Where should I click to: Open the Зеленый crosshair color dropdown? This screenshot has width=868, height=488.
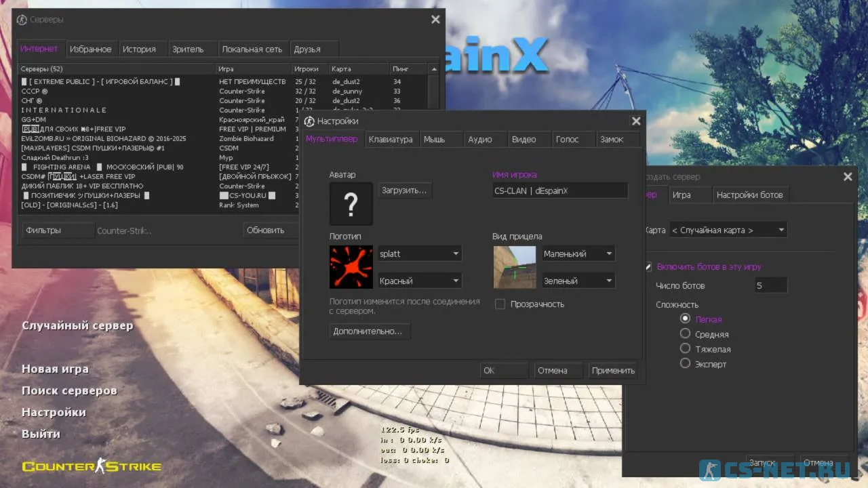(578, 281)
